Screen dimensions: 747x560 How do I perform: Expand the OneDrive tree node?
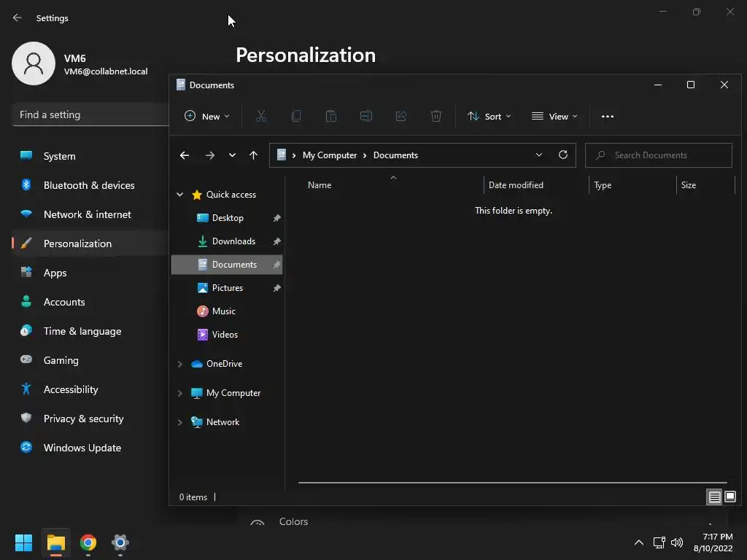click(x=180, y=364)
